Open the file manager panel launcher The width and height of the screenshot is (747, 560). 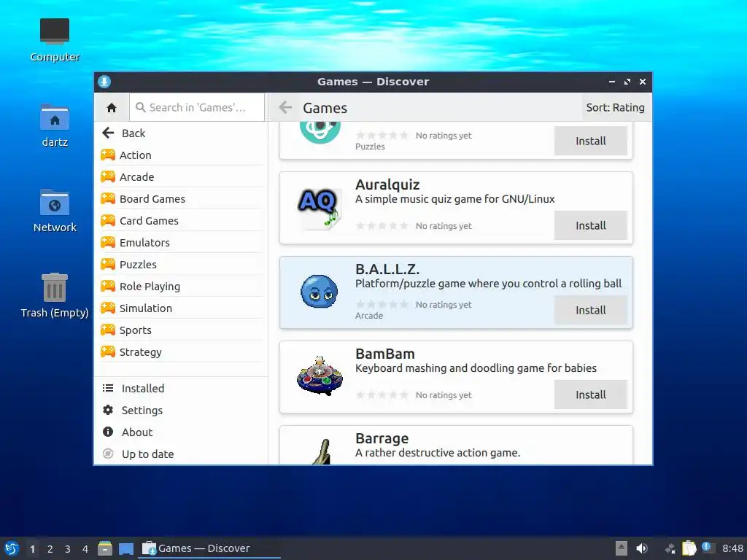[x=105, y=548]
